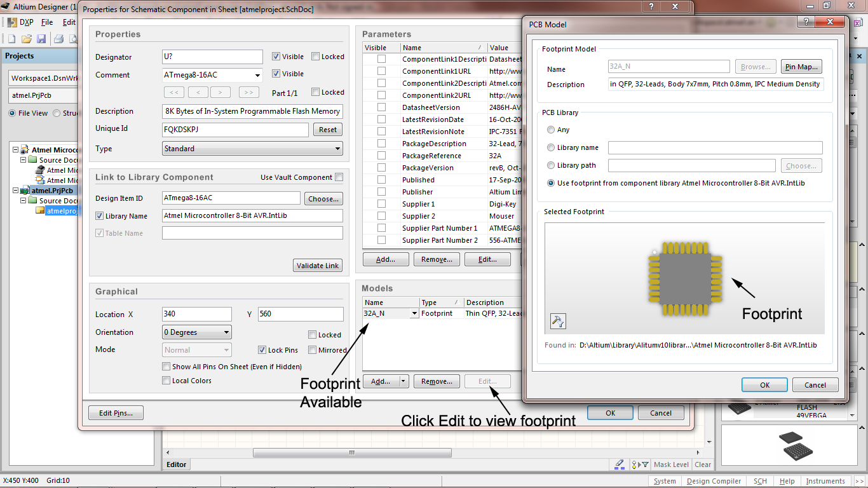868x488 pixels.
Task: Select the Library path radio button
Action: 551,165
